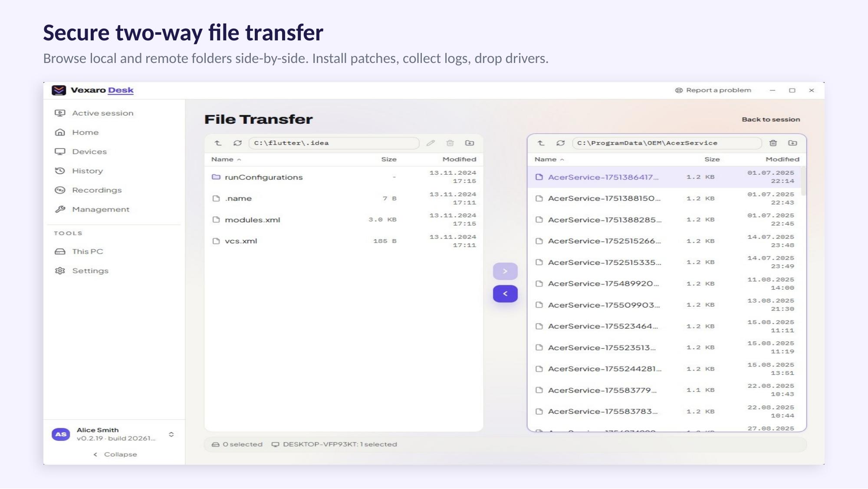868x489 pixels.
Task: Click Alice Smith avatar
Action: (x=61, y=434)
